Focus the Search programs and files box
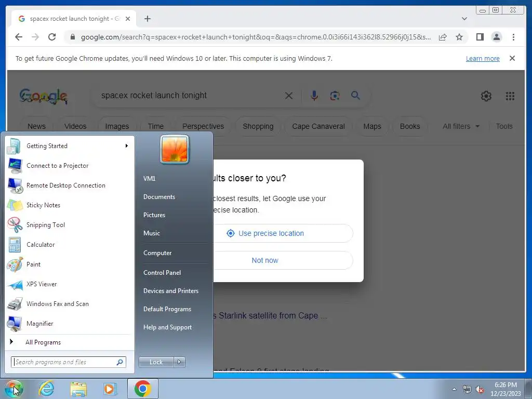The image size is (532, 399). [69, 362]
